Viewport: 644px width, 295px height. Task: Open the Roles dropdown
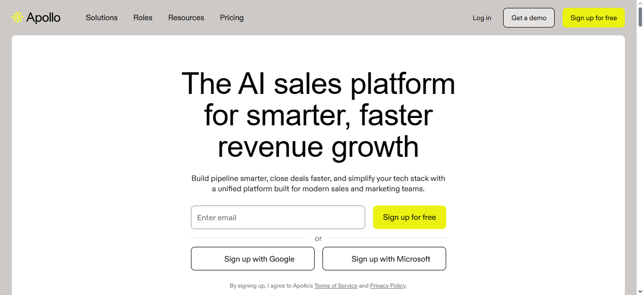click(143, 18)
